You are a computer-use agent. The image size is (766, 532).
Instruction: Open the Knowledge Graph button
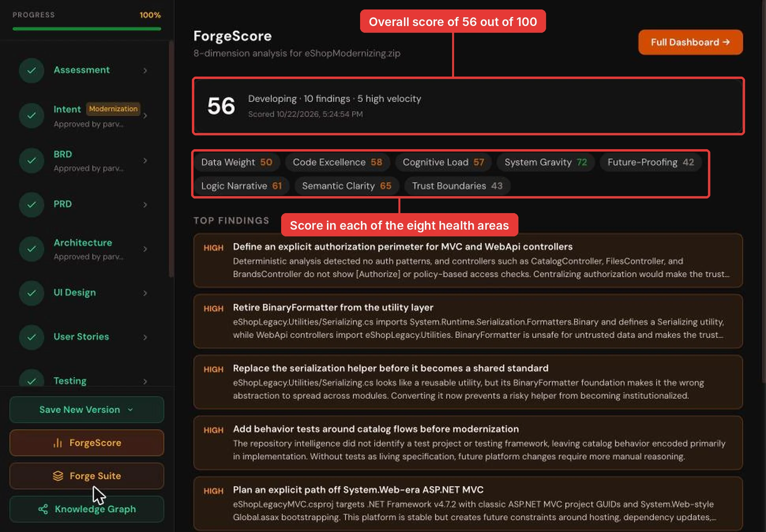[87, 509]
